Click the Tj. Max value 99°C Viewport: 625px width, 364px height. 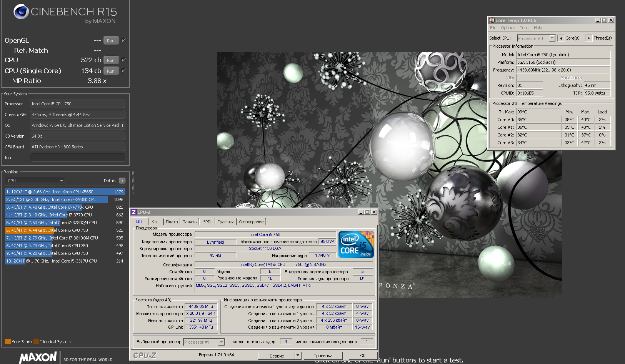coord(538,112)
